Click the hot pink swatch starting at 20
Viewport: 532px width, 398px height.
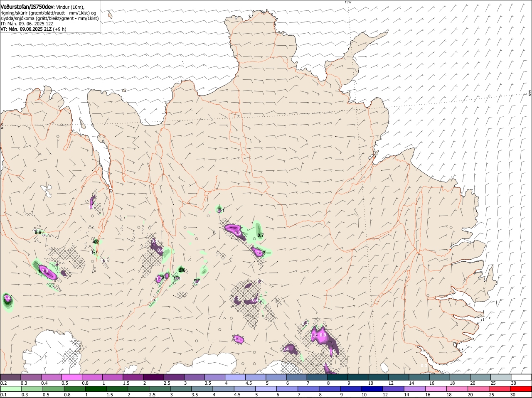coord(478,389)
